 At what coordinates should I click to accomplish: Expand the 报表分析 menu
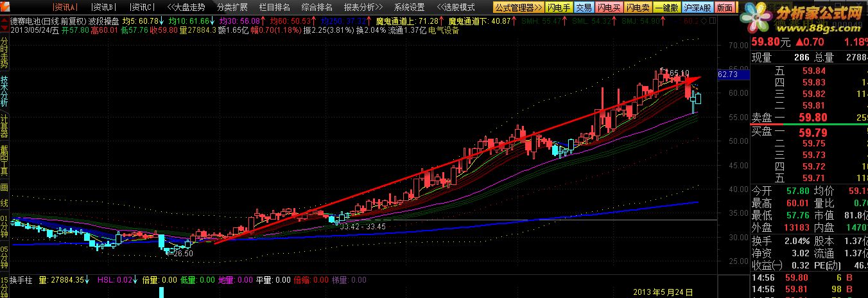pyautogui.click(x=363, y=8)
